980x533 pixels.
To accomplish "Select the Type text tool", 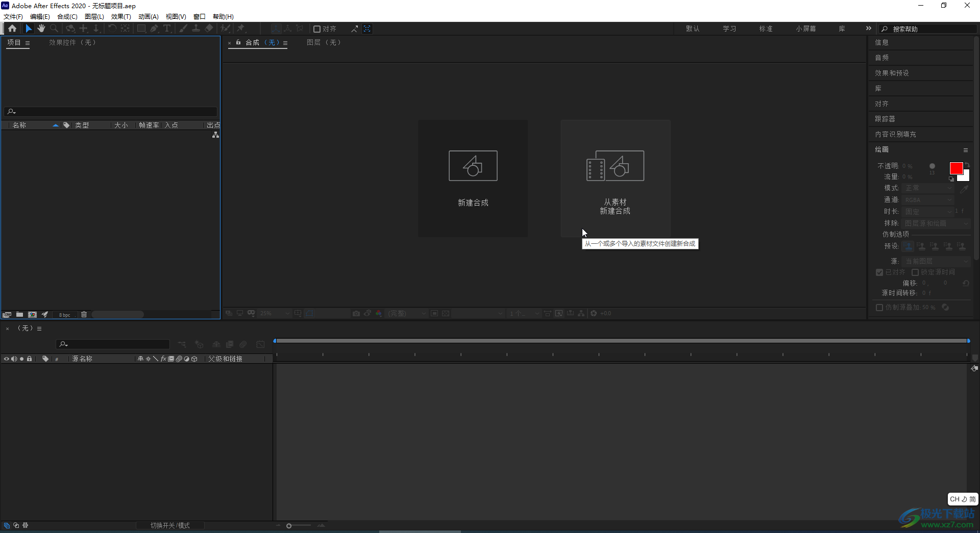I will [x=167, y=29].
